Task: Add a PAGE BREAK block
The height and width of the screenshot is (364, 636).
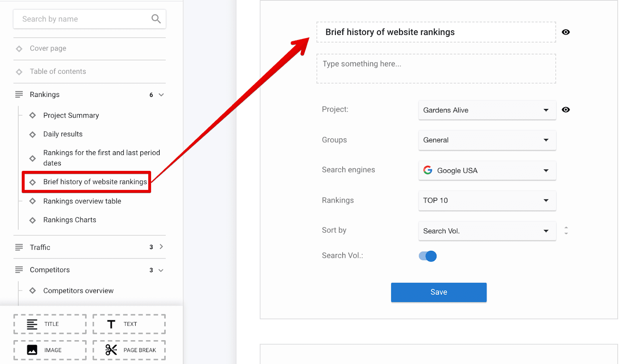Action: click(x=129, y=350)
